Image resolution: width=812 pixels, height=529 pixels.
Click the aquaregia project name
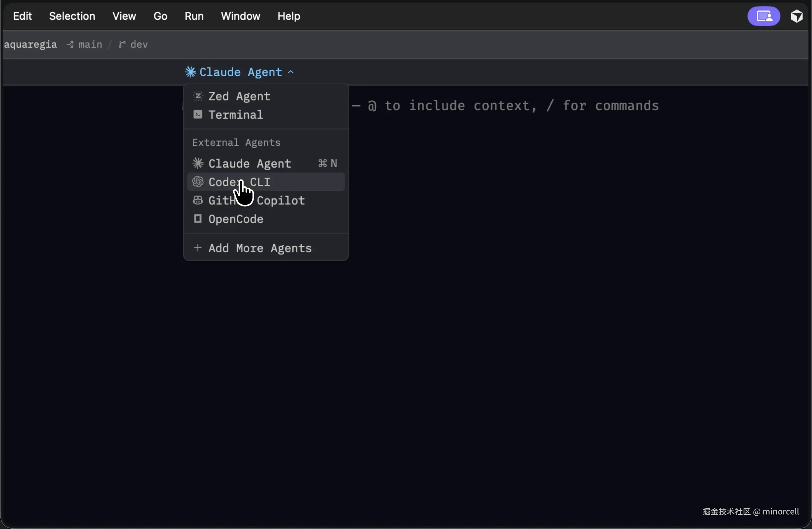[30, 44]
